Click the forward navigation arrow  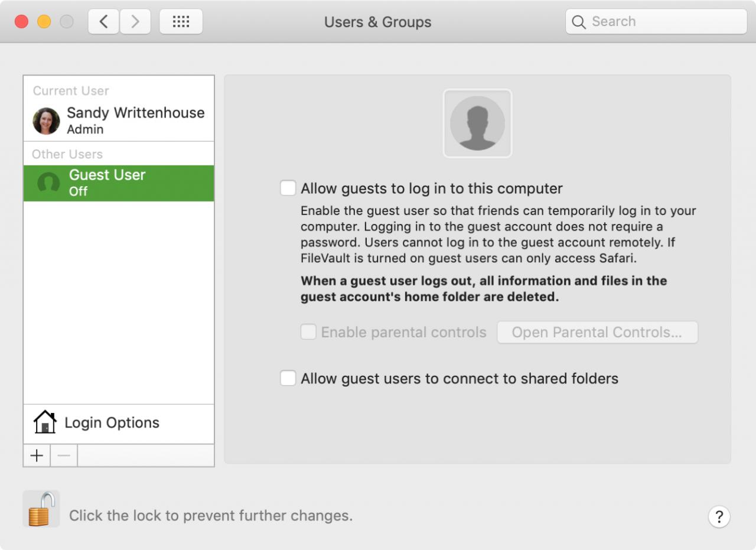[135, 22]
